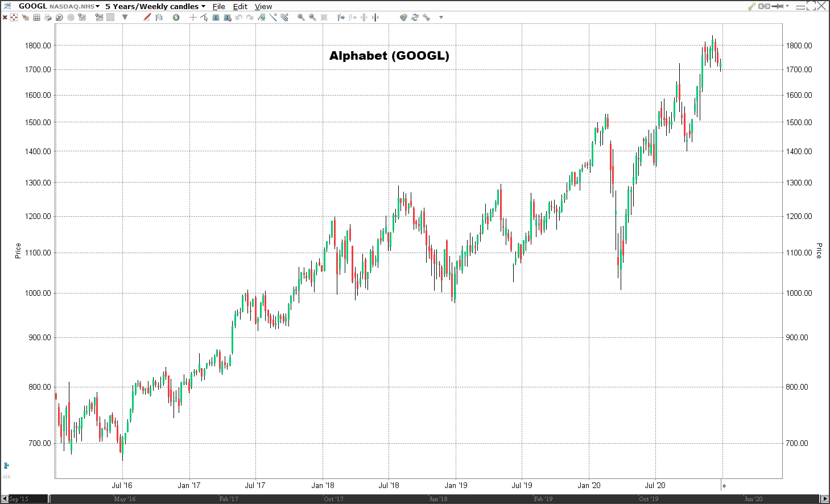Open the File menu
This screenshot has width=830, height=504.
click(219, 6)
